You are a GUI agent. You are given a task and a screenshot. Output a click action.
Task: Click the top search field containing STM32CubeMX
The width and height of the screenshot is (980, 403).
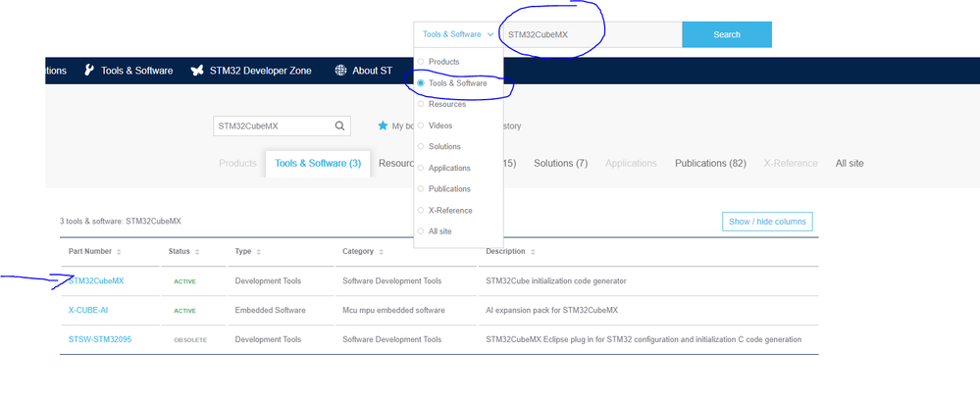(592, 34)
